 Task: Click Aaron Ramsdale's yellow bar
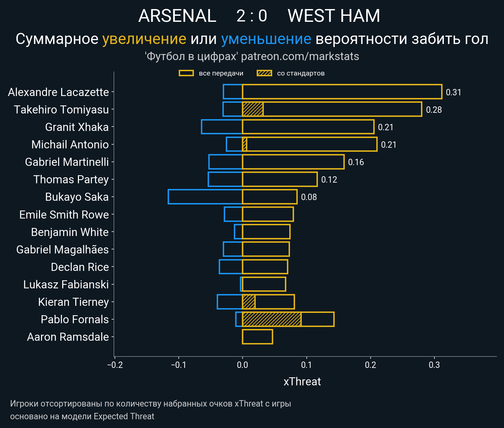coord(257,337)
